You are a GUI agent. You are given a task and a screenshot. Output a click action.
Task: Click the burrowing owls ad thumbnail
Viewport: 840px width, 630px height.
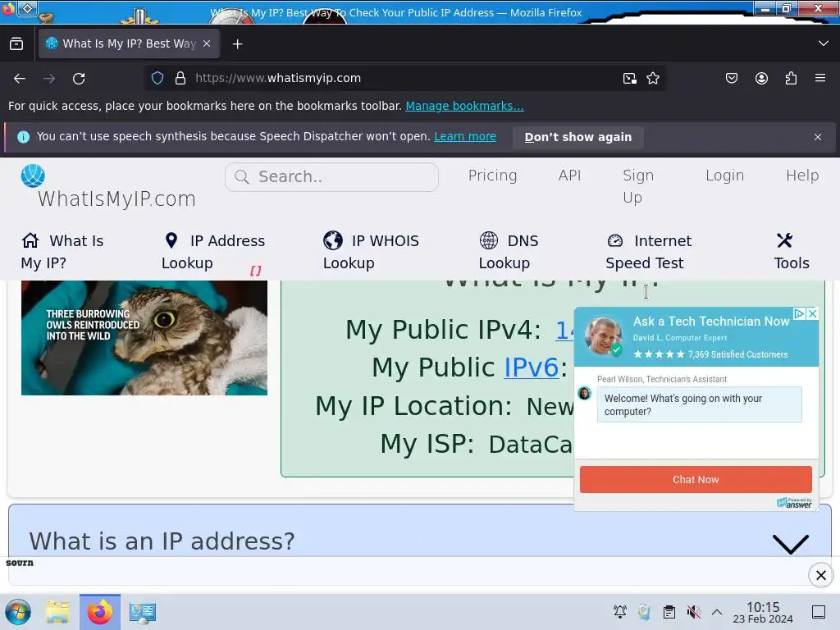click(x=144, y=337)
